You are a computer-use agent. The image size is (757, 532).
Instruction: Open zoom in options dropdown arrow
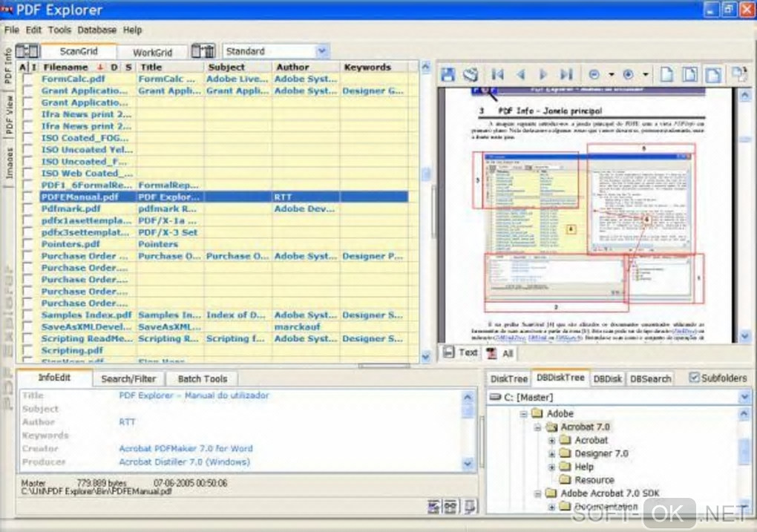(646, 74)
